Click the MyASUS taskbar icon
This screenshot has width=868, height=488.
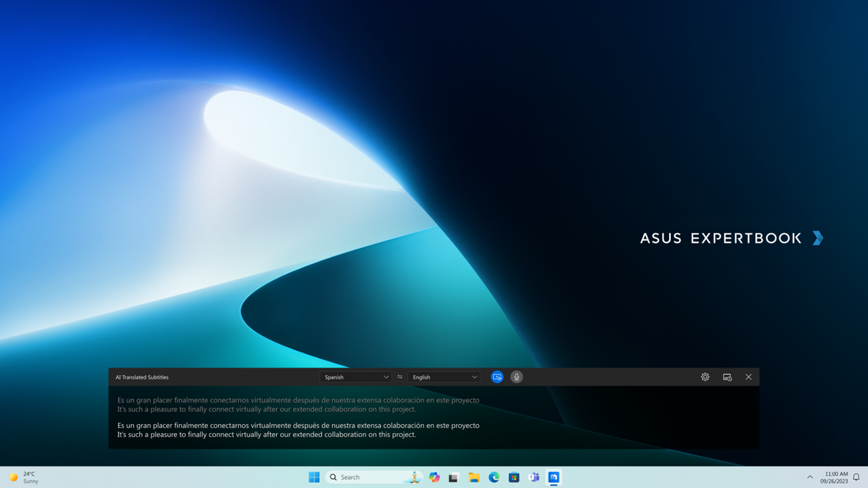(x=554, y=477)
